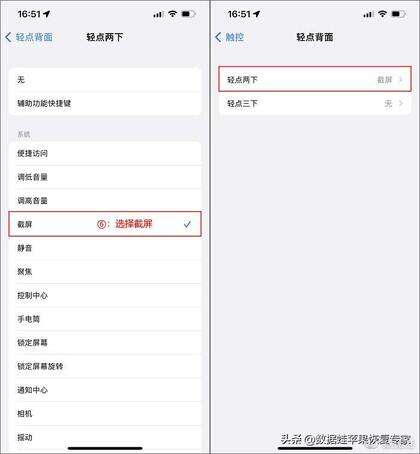Tap the cellular signal icon on right screen
420x454 pixels.
tap(368, 14)
